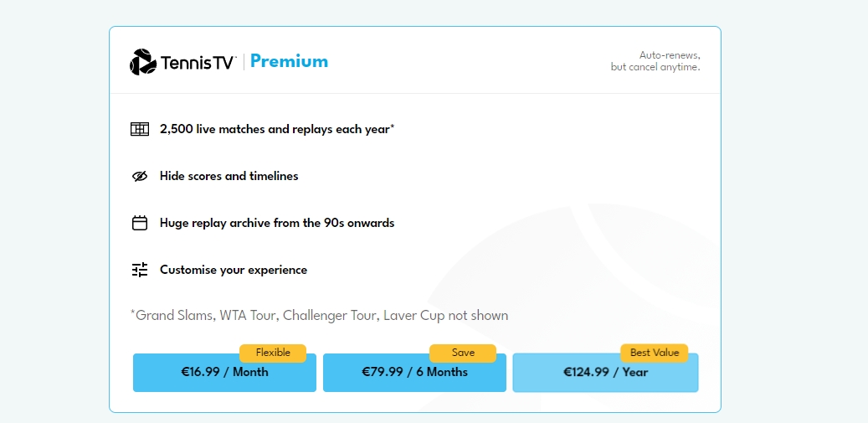This screenshot has height=423, width=868.
Task: Click the Save badge
Action: tap(463, 353)
